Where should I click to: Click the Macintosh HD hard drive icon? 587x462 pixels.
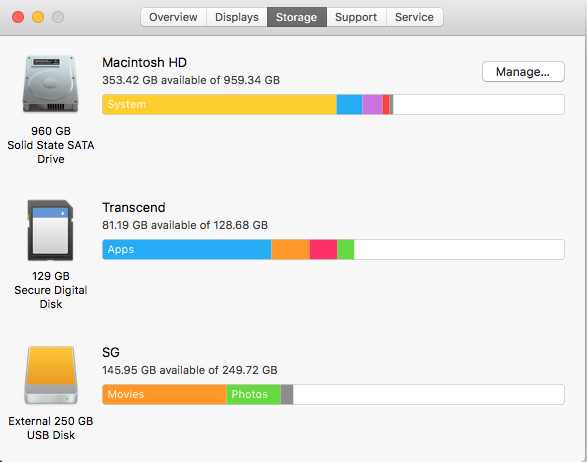coord(51,84)
